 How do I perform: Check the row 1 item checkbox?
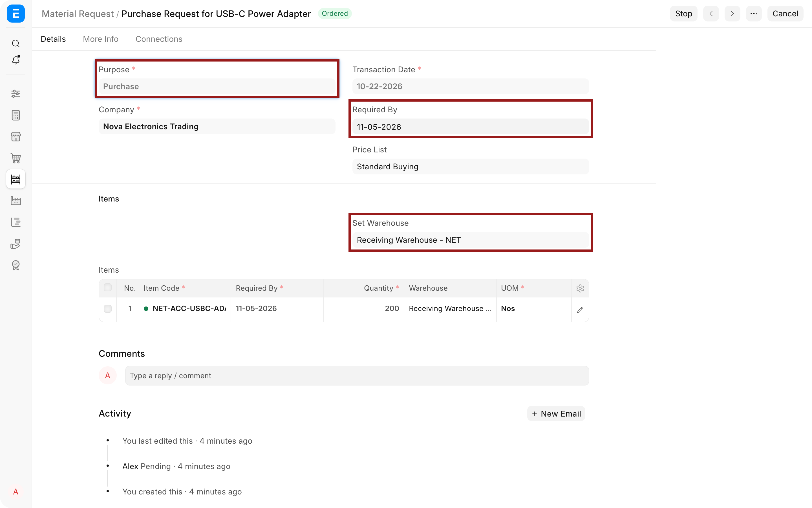108,309
